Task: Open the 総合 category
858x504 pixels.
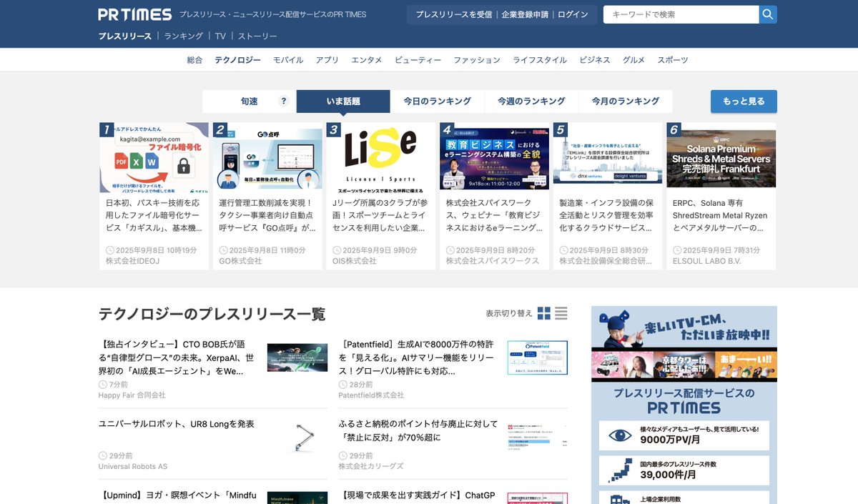Action: coord(194,60)
